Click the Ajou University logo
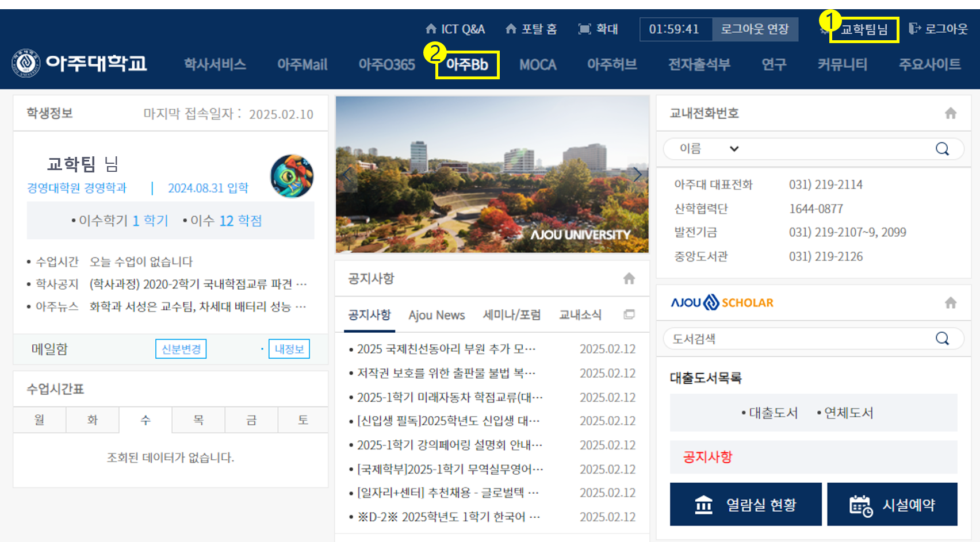Image resolution: width=980 pixels, height=542 pixels. click(x=79, y=63)
